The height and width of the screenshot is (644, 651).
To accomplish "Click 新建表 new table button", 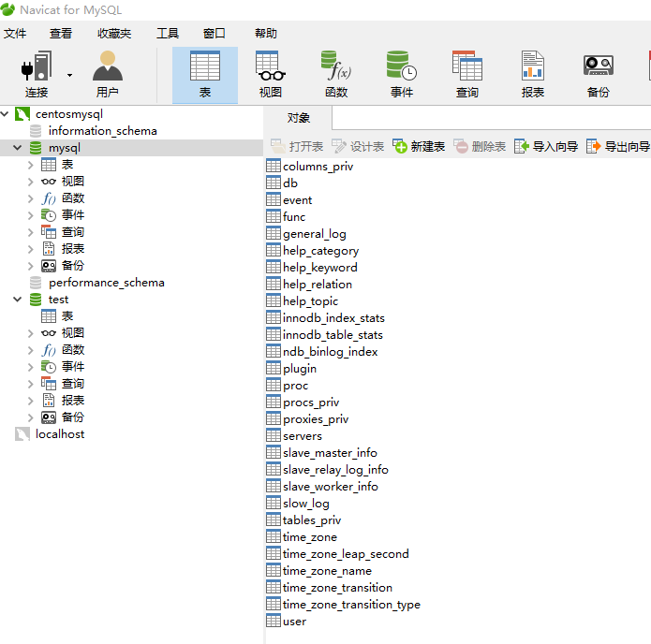I will [x=419, y=146].
